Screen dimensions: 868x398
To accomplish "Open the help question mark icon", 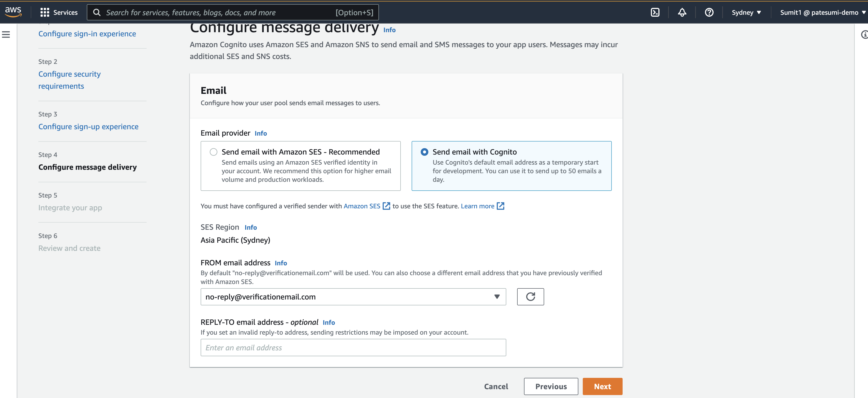I will click(709, 13).
